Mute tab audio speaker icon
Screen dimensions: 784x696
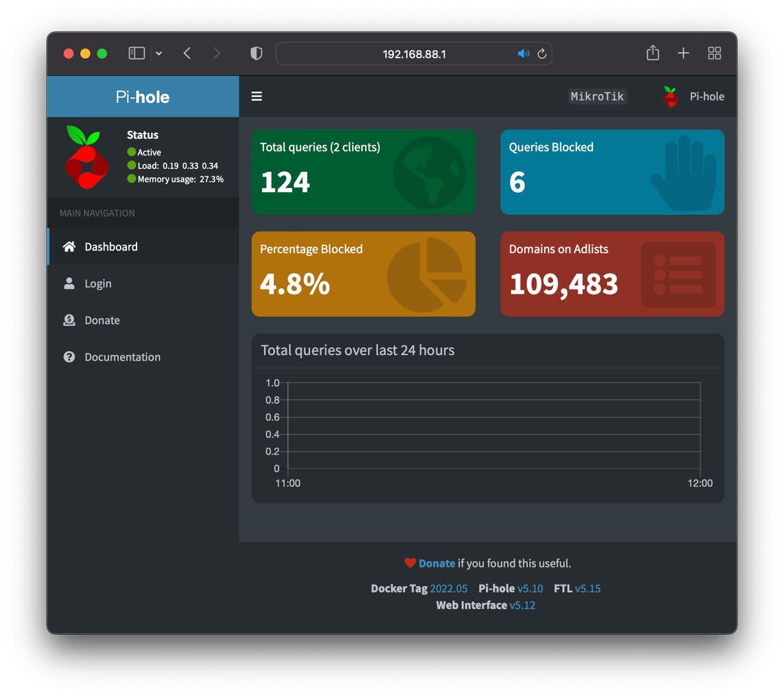523,54
